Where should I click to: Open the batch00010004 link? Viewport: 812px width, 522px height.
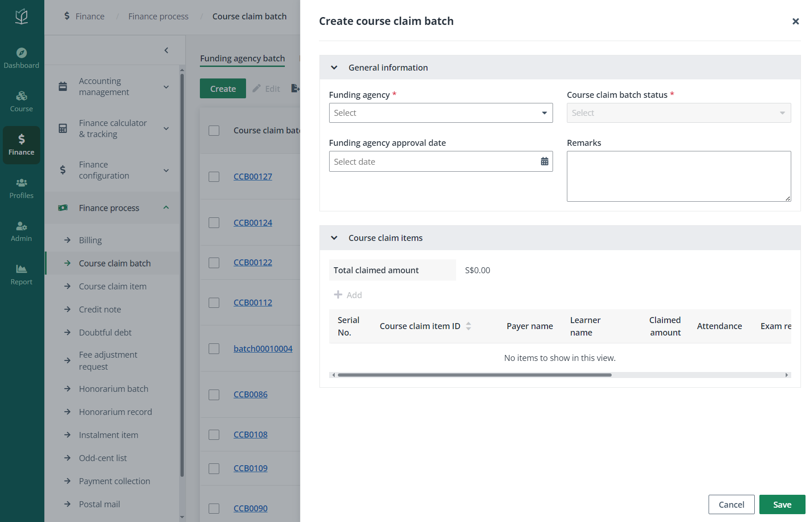(263, 348)
